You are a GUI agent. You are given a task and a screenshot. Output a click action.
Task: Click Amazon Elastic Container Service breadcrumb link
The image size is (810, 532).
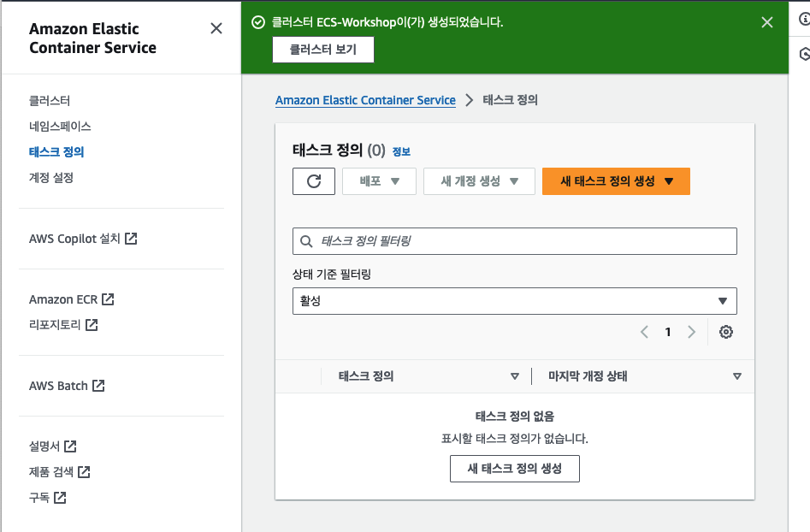point(365,100)
